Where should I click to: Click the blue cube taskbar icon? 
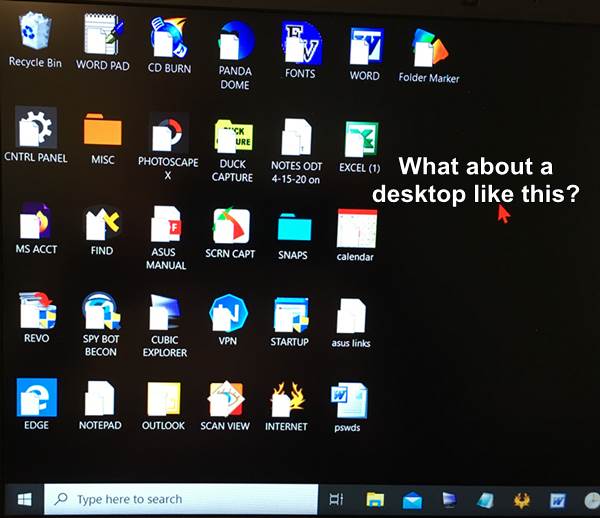(485, 500)
